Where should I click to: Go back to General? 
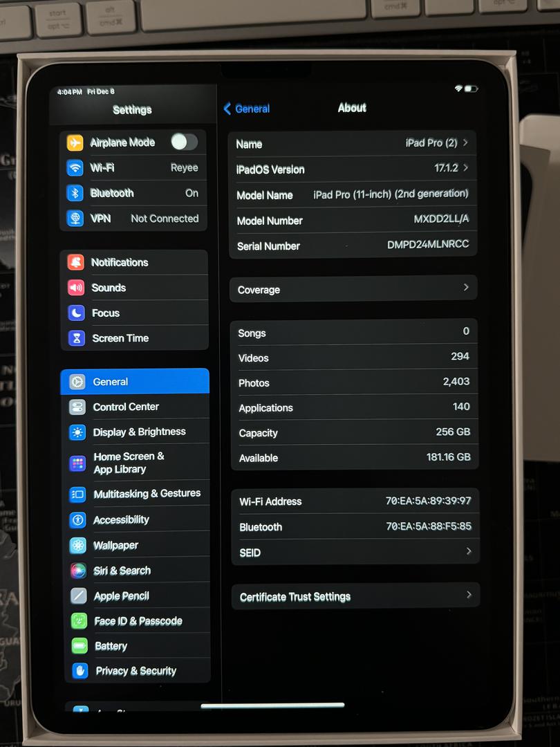click(247, 109)
